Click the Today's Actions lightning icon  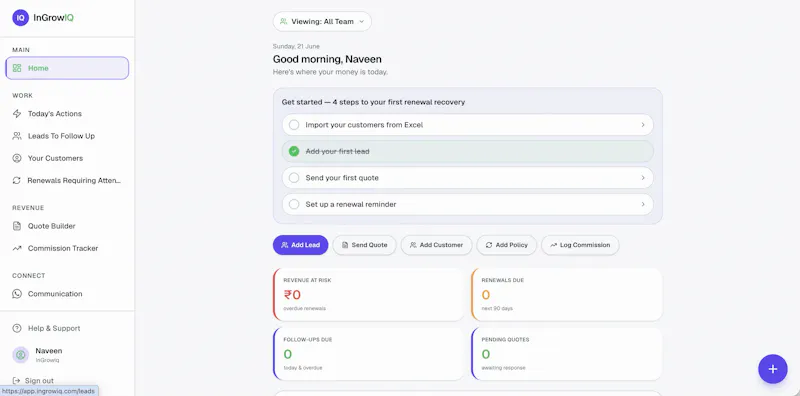click(17, 113)
